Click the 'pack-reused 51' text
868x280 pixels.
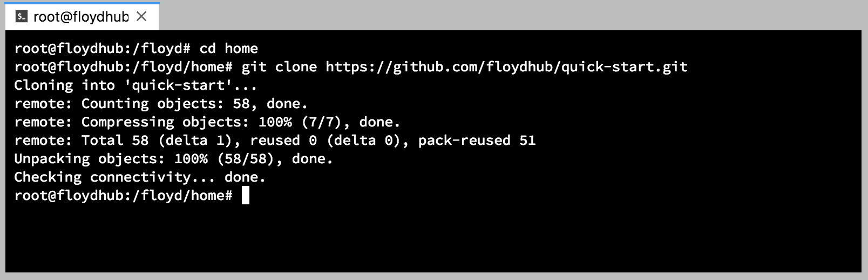tap(477, 141)
